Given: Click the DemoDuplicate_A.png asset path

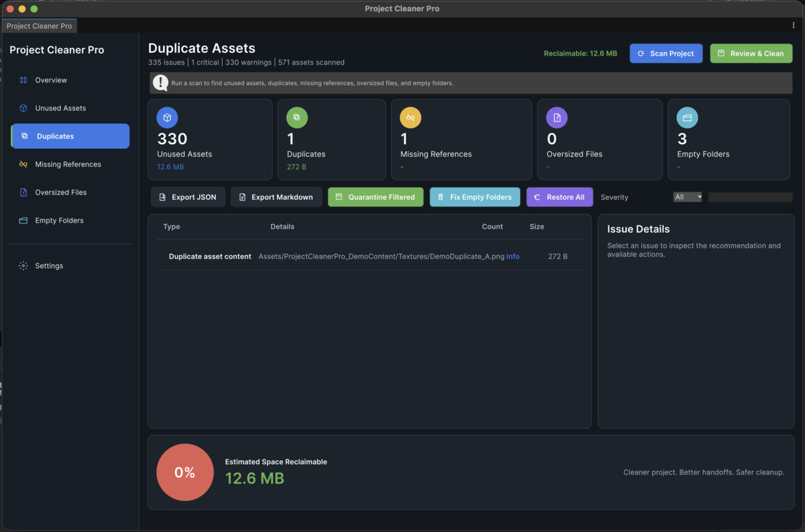Looking at the screenshot, I should pyautogui.click(x=382, y=256).
